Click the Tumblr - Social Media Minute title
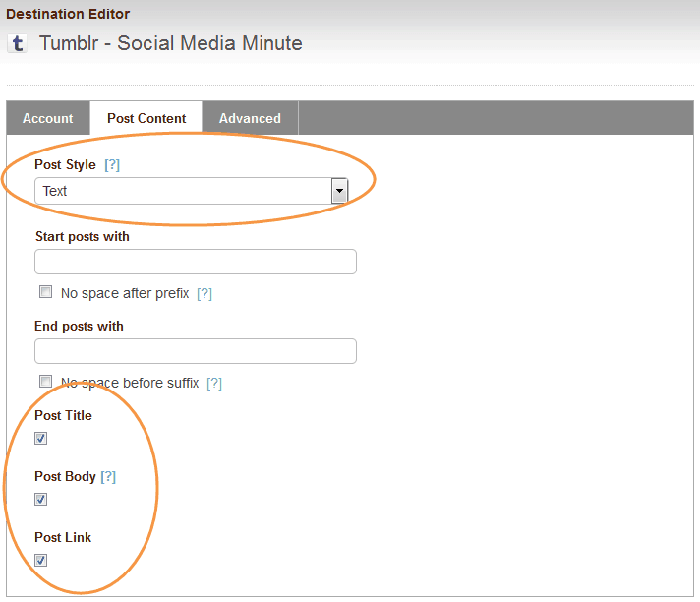 click(x=170, y=43)
